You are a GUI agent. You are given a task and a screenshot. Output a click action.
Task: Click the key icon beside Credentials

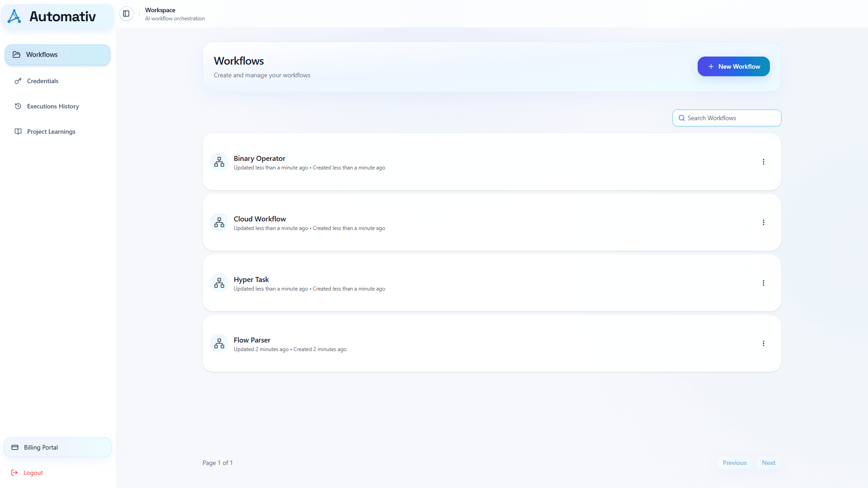coord(18,81)
